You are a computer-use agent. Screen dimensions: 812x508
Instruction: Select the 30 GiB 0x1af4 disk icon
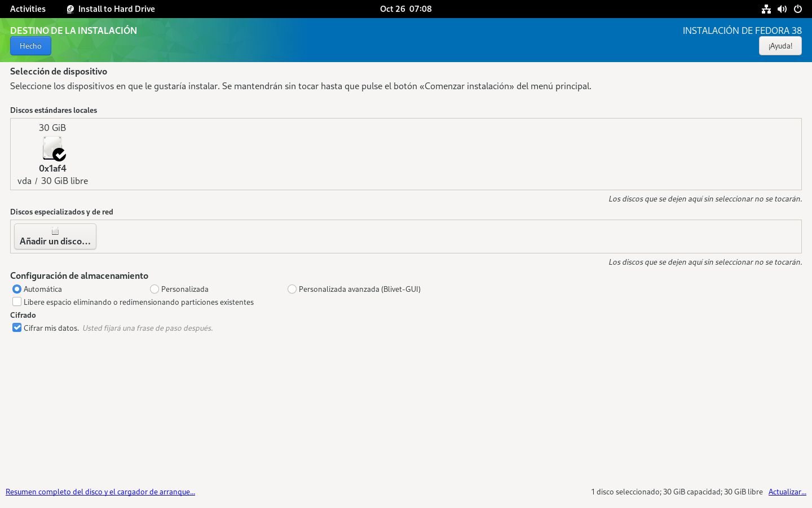click(52, 148)
